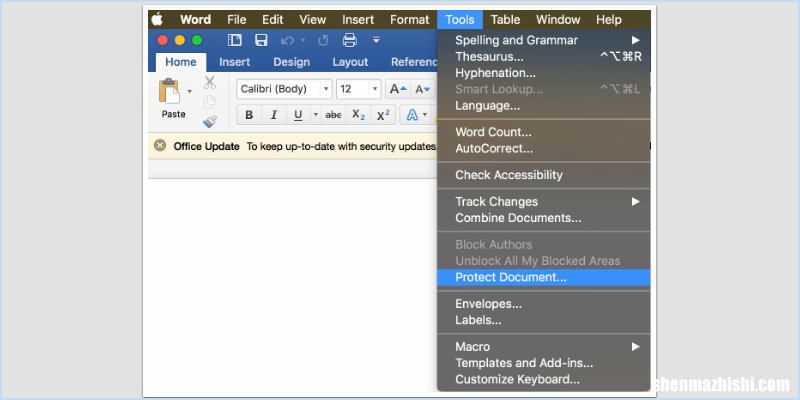Close the open Tools menu
The height and width of the screenshot is (400, 800).
coord(460,20)
